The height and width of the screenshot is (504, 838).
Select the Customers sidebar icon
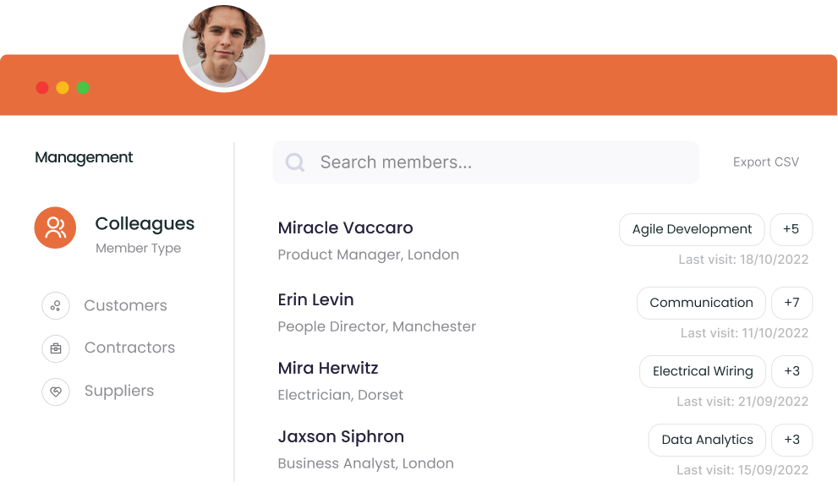[x=56, y=306]
